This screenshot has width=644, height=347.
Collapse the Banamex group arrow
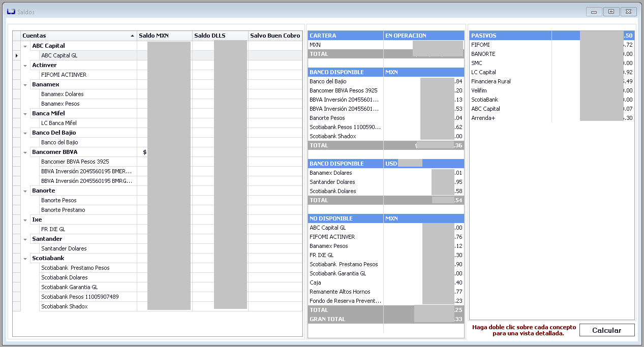click(x=25, y=84)
